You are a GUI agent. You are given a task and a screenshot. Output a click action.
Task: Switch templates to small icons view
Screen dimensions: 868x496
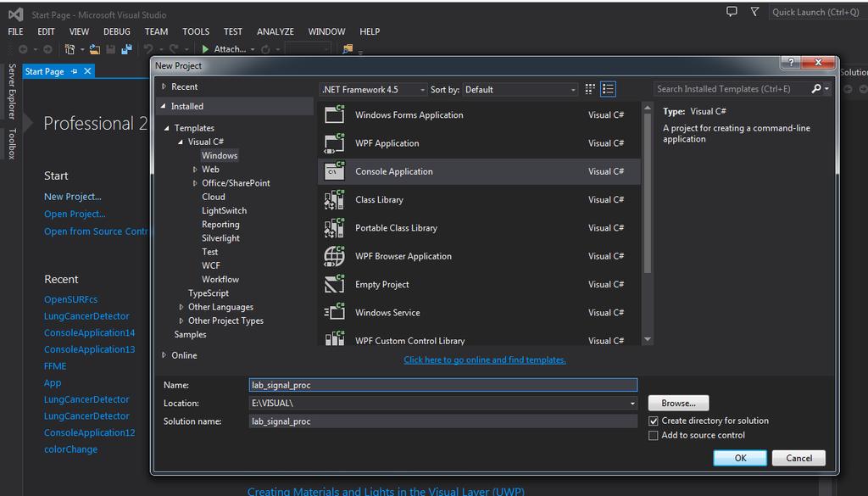pos(590,89)
